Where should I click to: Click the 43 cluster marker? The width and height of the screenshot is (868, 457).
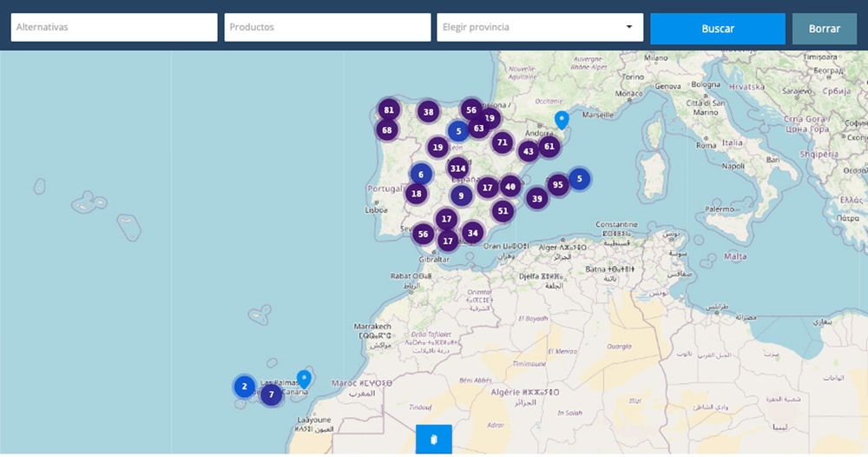click(x=528, y=151)
